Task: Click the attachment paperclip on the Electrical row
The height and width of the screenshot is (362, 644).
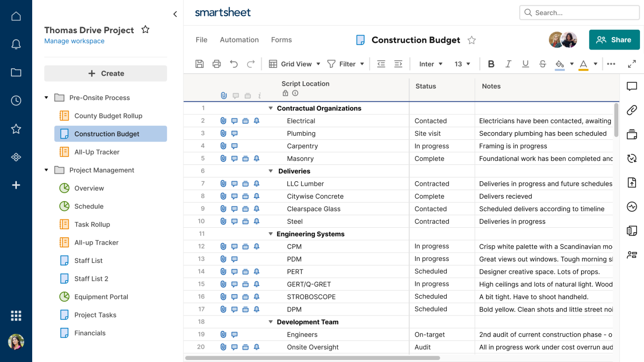Action: (223, 120)
